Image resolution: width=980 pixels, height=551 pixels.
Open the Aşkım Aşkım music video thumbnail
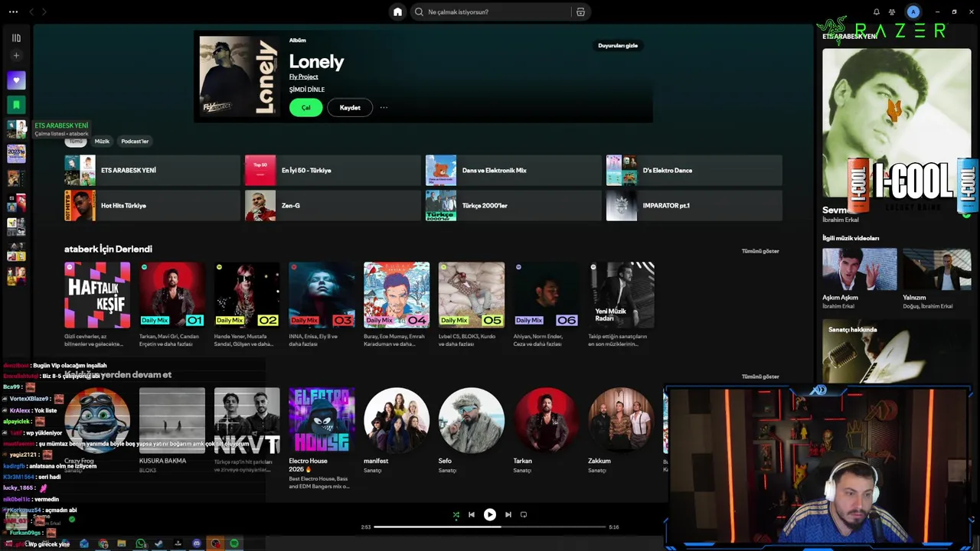click(859, 269)
